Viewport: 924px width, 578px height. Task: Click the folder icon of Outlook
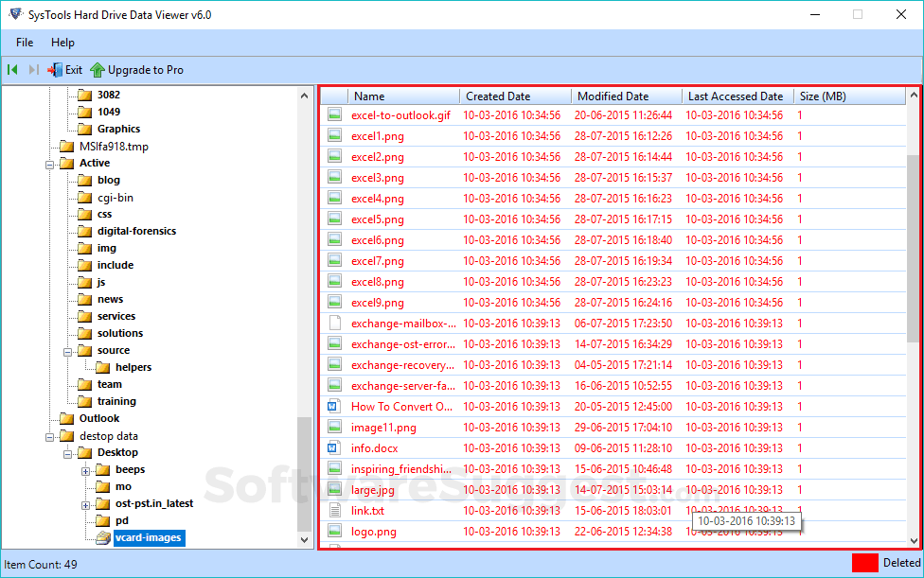pyautogui.click(x=67, y=418)
